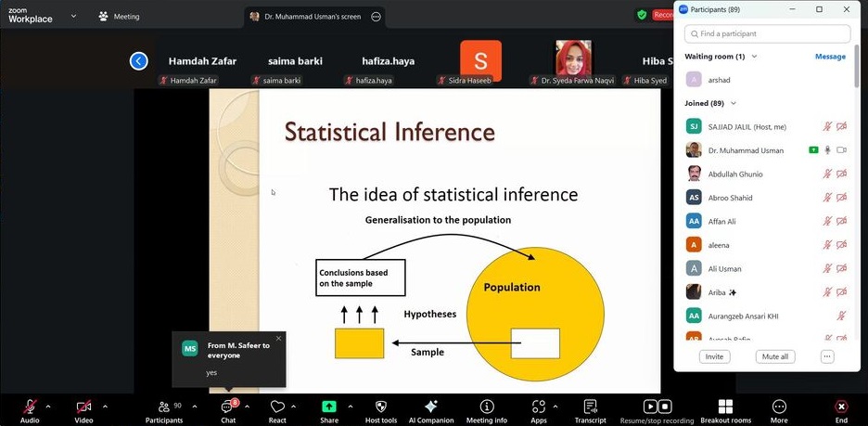Dismiss the M. Safeer chat notification

click(278, 339)
